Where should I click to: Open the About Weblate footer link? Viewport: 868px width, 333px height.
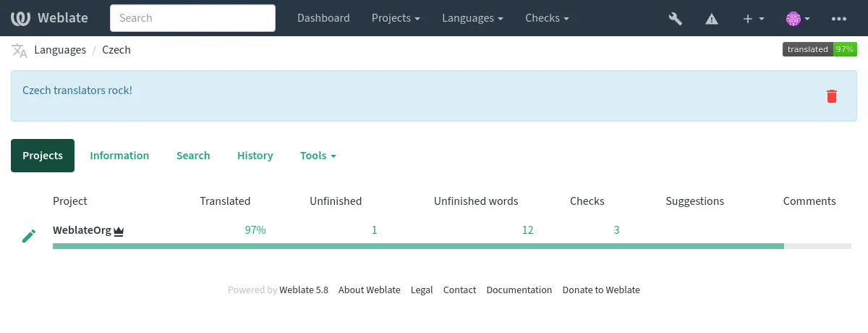tap(369, 290)
